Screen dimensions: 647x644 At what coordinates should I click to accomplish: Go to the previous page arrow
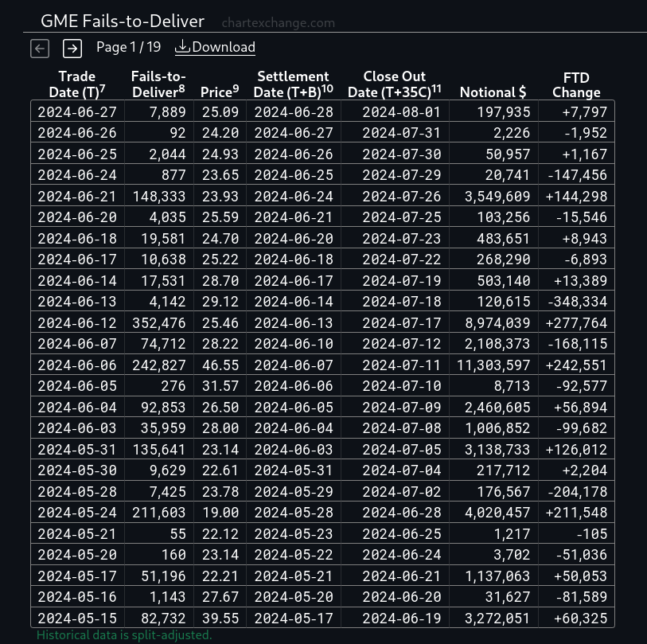(x=40, y=49)
